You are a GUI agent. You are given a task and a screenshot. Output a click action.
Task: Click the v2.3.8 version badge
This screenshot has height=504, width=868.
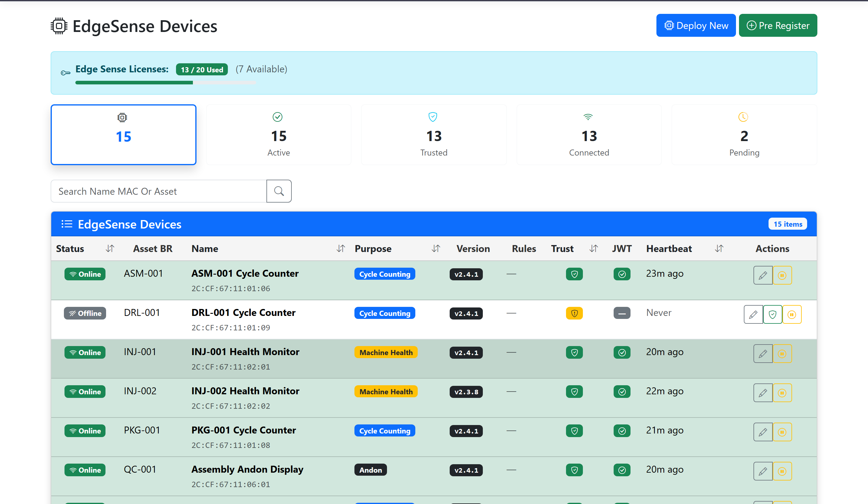pos(466,392)
